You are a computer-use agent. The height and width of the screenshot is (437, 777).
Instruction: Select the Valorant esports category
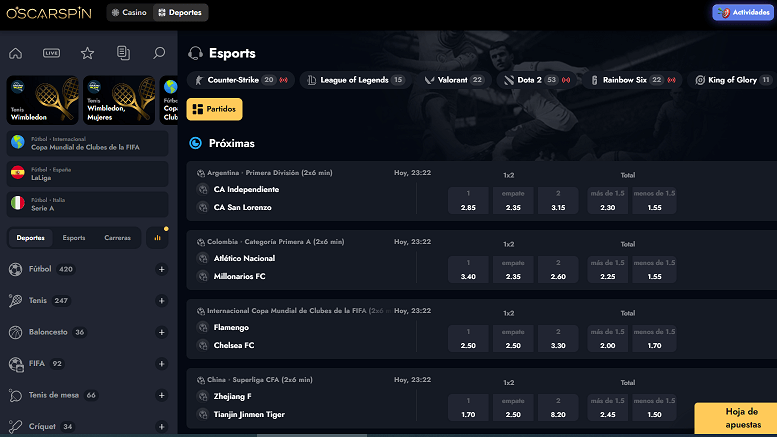453,80
